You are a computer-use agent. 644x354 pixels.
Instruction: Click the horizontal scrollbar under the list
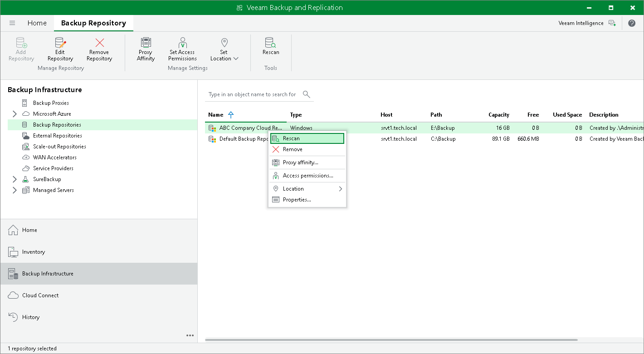coord(391,339)
